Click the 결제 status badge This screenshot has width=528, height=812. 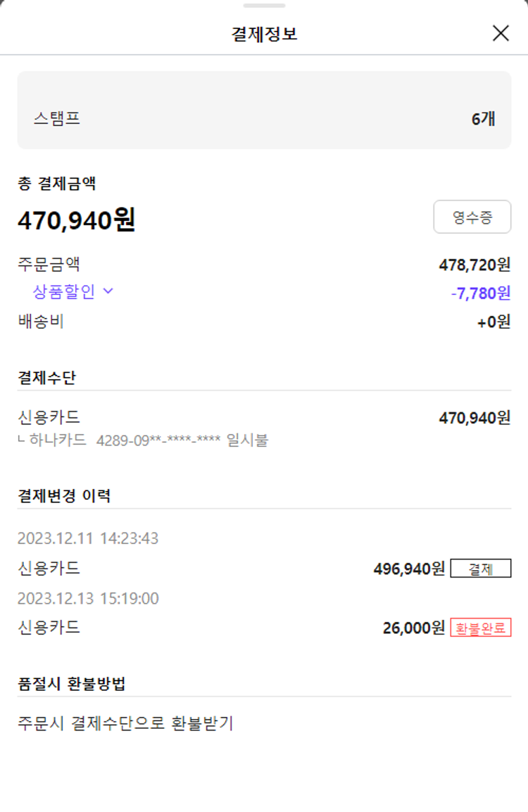click(481, 569)
